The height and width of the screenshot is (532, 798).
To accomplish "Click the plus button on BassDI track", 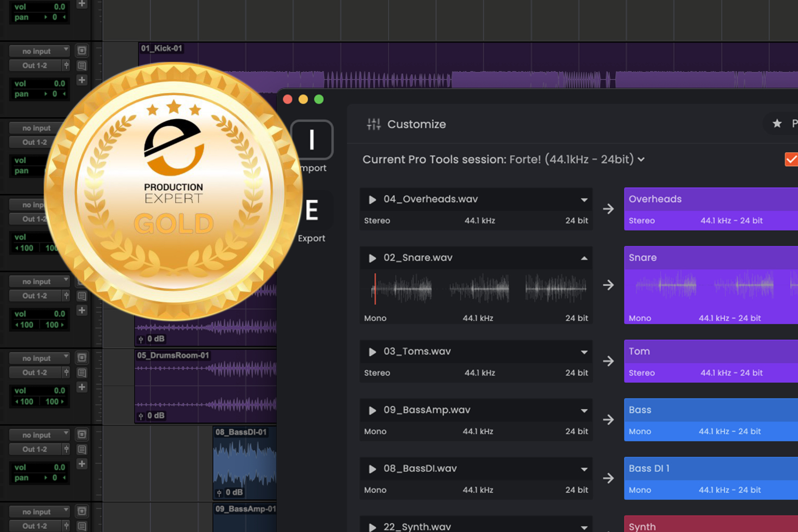I will pos(82,464).
